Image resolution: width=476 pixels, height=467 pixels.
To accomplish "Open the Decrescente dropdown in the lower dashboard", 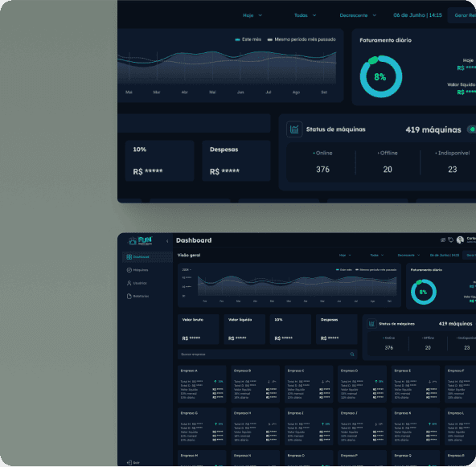I will (x=408, y=255).
